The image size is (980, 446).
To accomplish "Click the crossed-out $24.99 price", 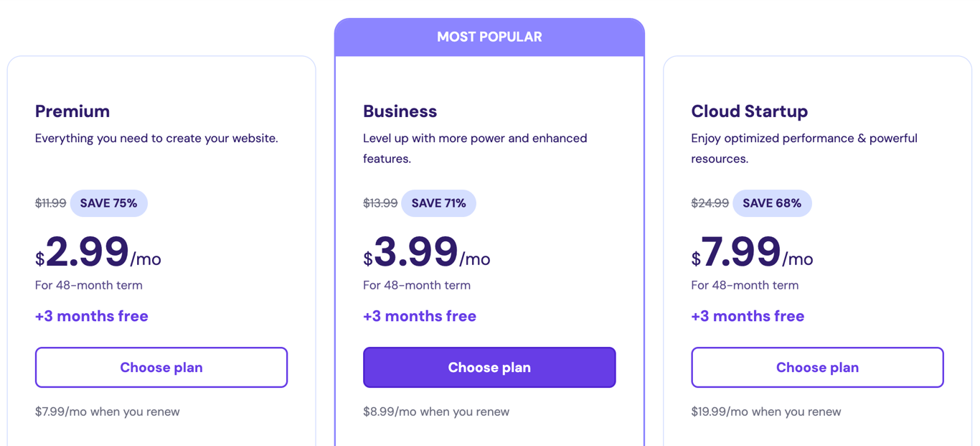I will click(709, 203).
